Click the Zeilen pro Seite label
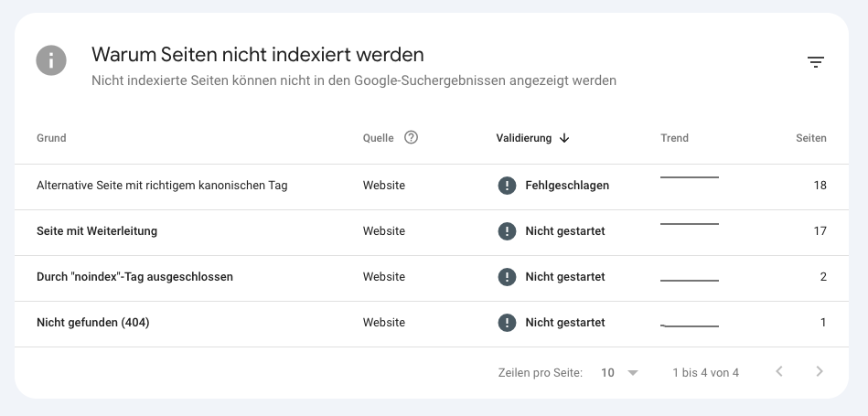 pos(541,373)
